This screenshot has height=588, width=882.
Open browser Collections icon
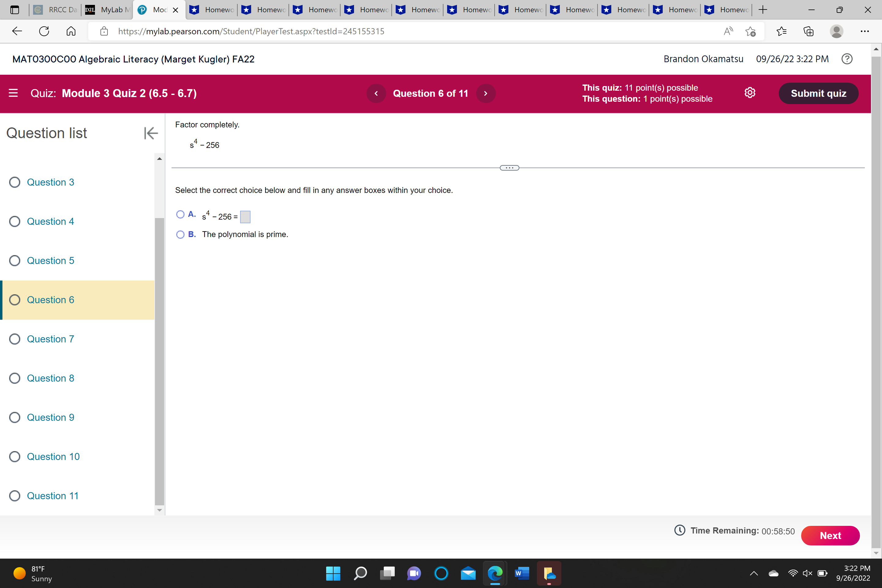point(809,31)
